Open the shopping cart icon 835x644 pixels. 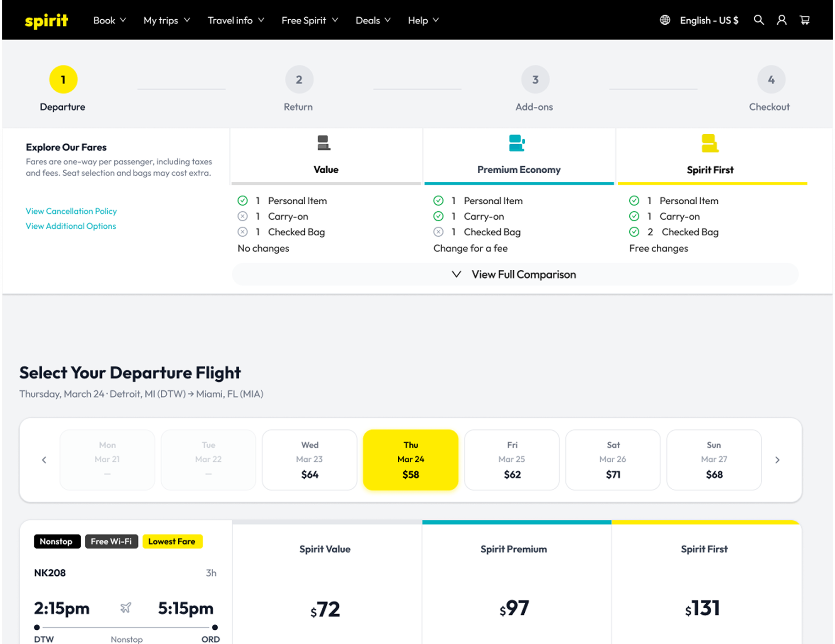(805, 20)
